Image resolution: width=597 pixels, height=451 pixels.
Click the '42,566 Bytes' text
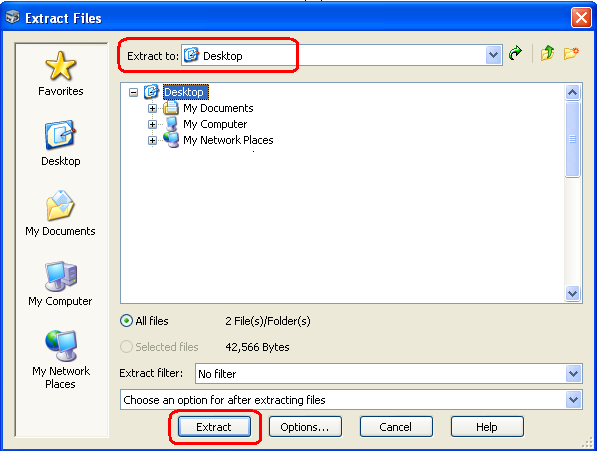click(257, 347)
